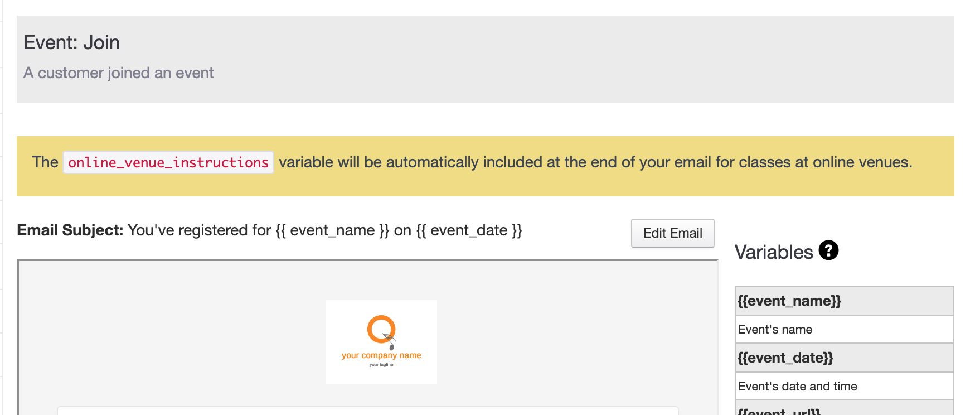Click the "your company name" logo text

click(x=381, y=355)
